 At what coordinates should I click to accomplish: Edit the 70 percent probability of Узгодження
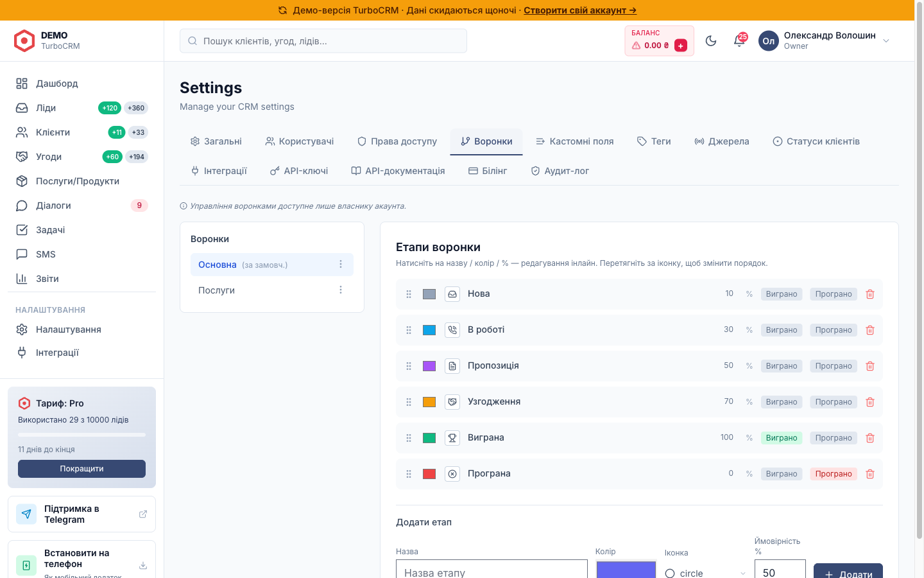728,401
